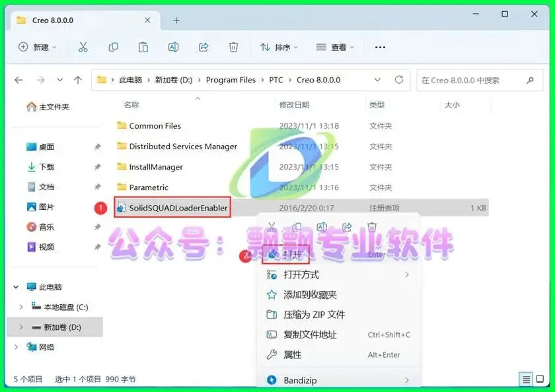This screenshot has width=555, height=392.
Task: Close the Creo 8.0.0.0 tab
Action: (147, 20)
